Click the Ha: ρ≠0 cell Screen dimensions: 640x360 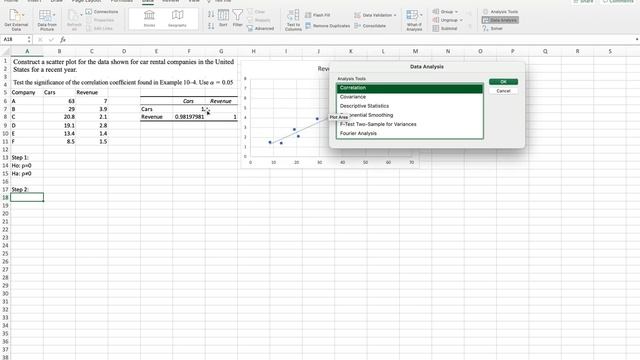click(x=27, y=173)
